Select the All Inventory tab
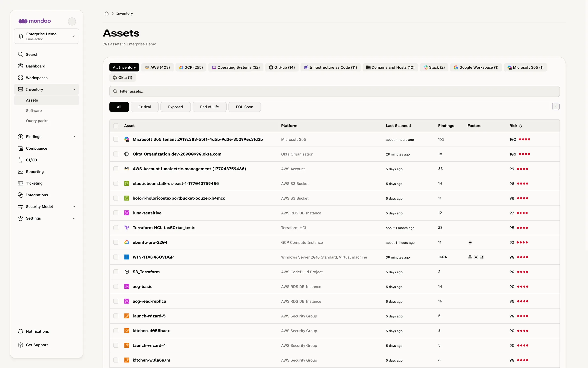This screenshot has width=588, height=368. (124, 67)
